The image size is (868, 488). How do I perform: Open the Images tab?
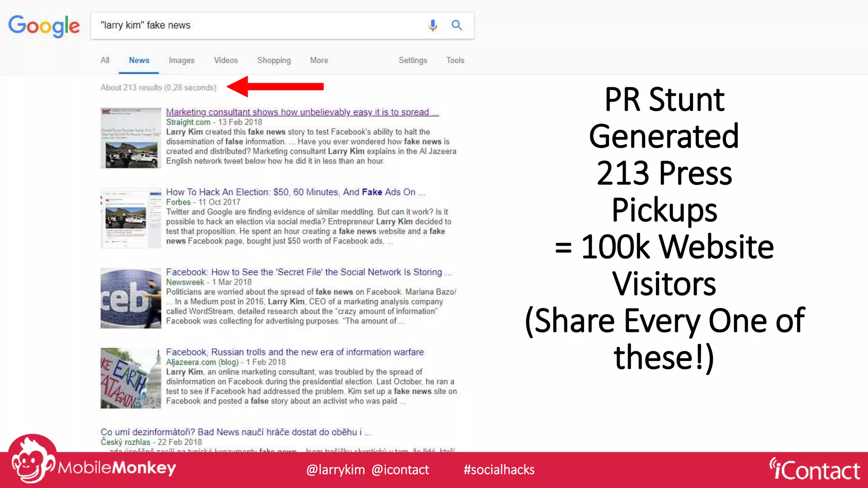(x=181, y=60)
